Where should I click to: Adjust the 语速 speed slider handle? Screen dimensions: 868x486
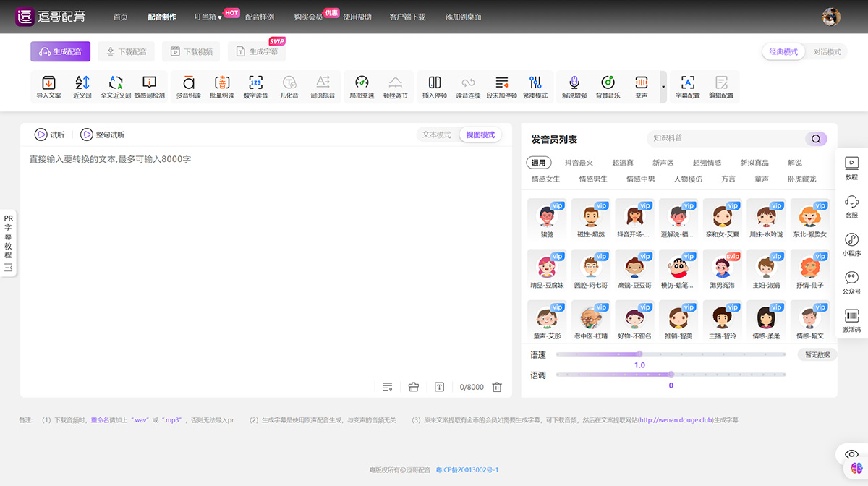tap(639, 354)
